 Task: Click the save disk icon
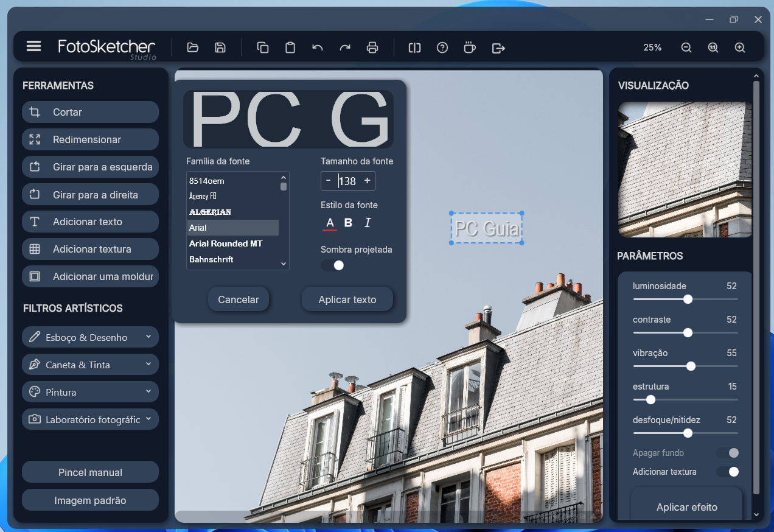coord(220,47)
